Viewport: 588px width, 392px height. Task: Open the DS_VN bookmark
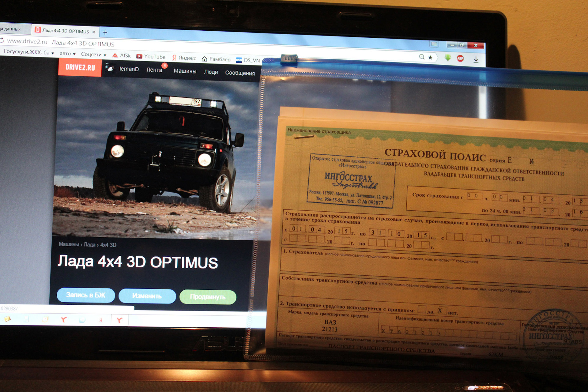pyautogui.click(x=248, y=60)
